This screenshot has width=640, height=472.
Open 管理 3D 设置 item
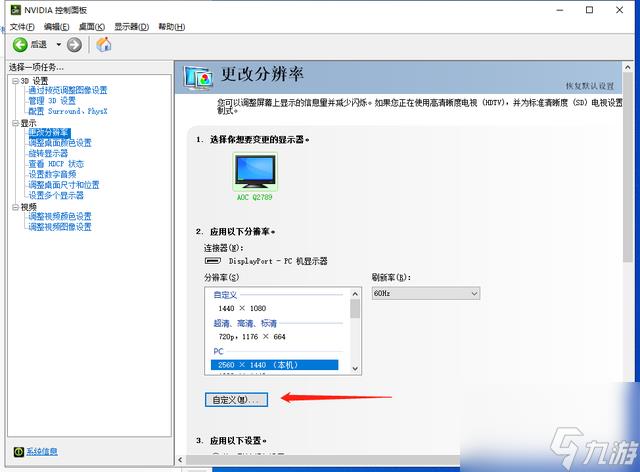pos(52,101)
